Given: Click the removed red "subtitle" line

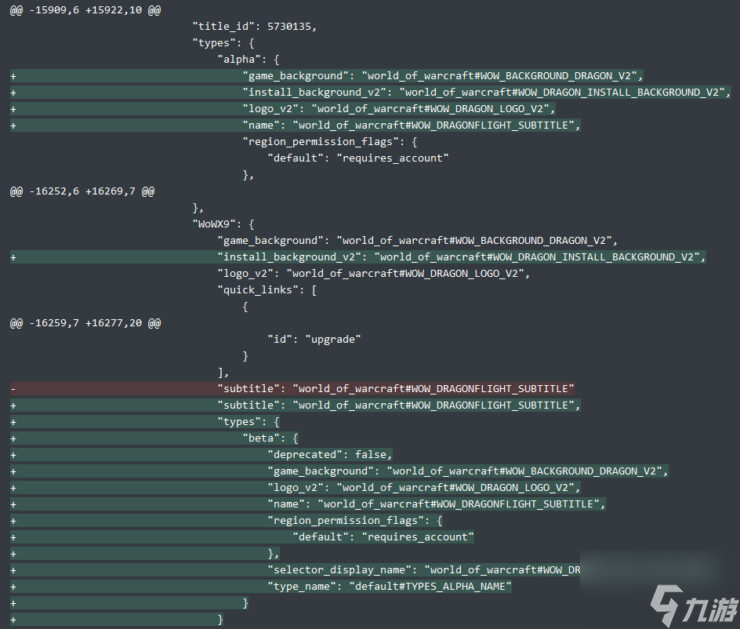Looking at the screenshot, I should tap(292, 389).
